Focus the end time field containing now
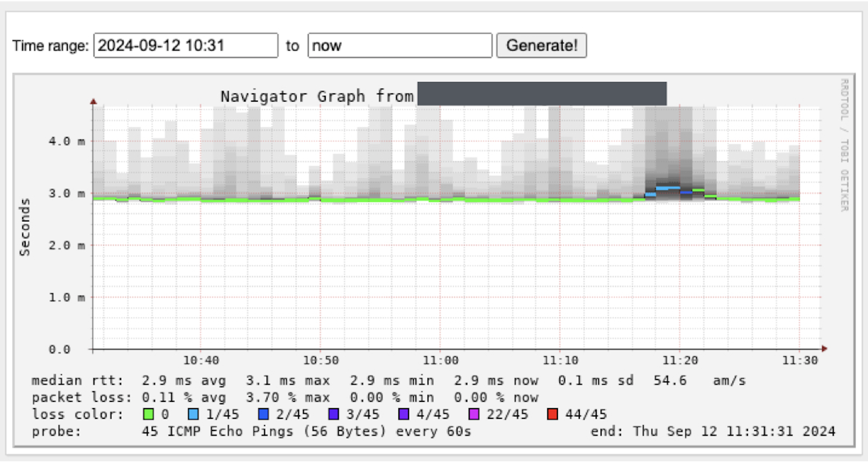The height and width of the screenshot is (462, 868). pyautogui.click(x=400, y=45)
